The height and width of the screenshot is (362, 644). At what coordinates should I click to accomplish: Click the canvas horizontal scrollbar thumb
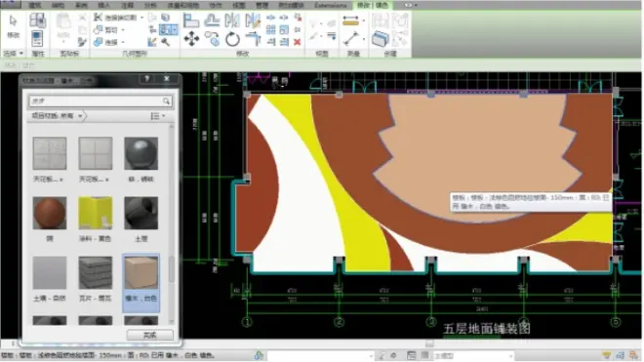coord(429,343)
